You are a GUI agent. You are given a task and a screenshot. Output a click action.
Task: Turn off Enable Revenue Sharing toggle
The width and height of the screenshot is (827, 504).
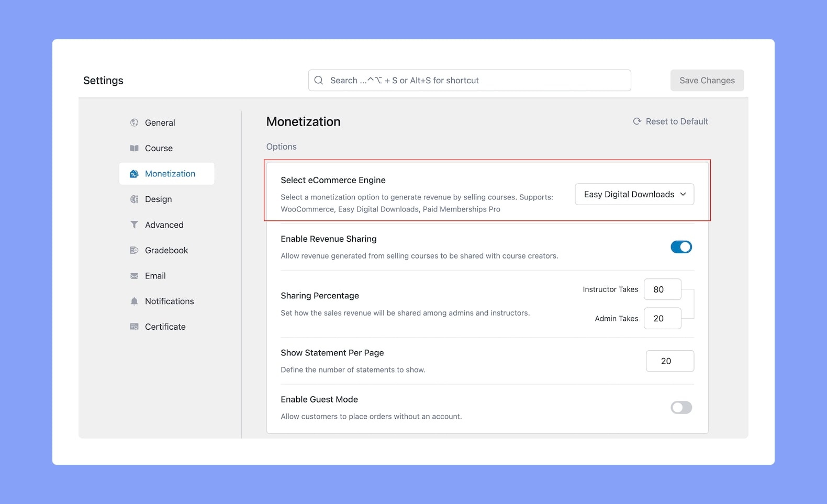[x=681, y=247]
